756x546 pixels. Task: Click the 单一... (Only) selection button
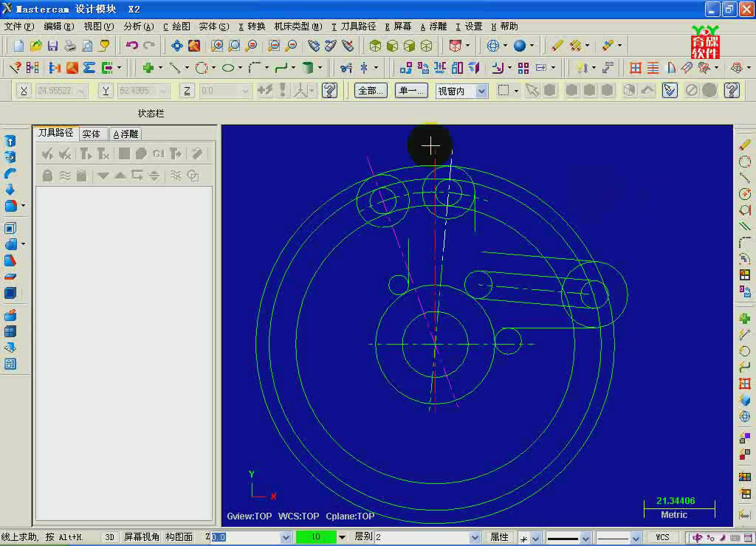click(411, 91)
